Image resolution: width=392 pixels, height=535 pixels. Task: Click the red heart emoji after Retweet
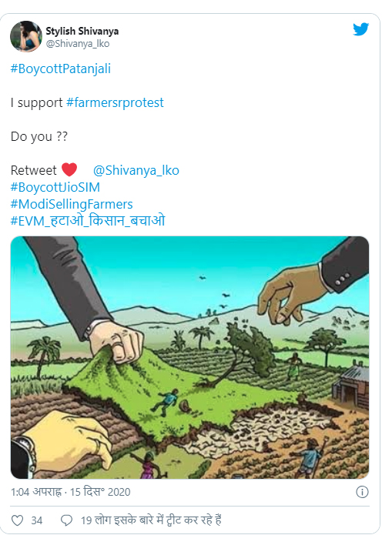69,169
